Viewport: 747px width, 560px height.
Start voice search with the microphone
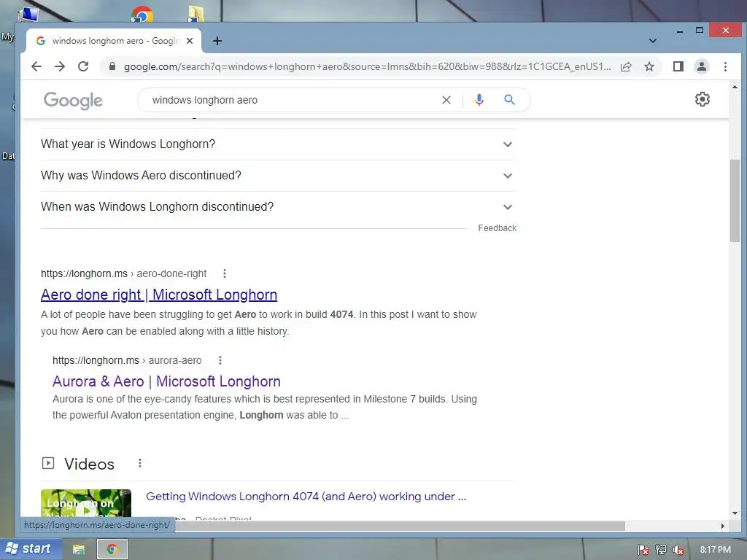[x=479, y=100]
